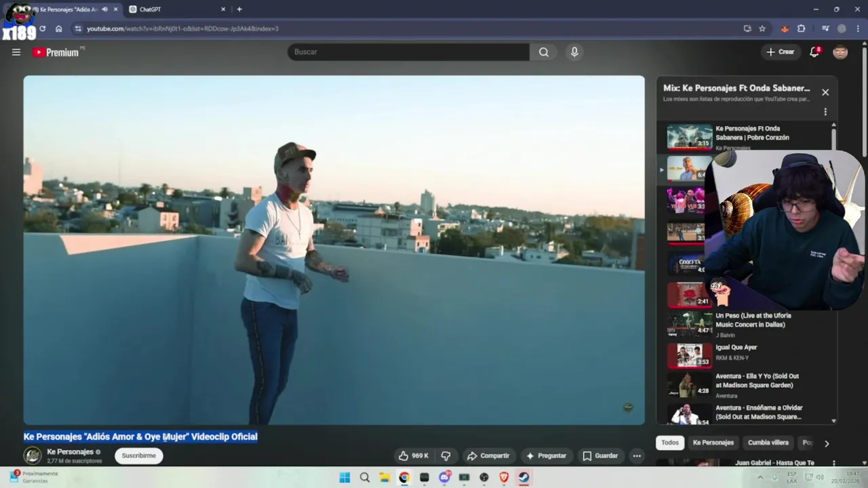868x488 pixels.
Task: Bookmark this page with the star
Action: (762, 28)
